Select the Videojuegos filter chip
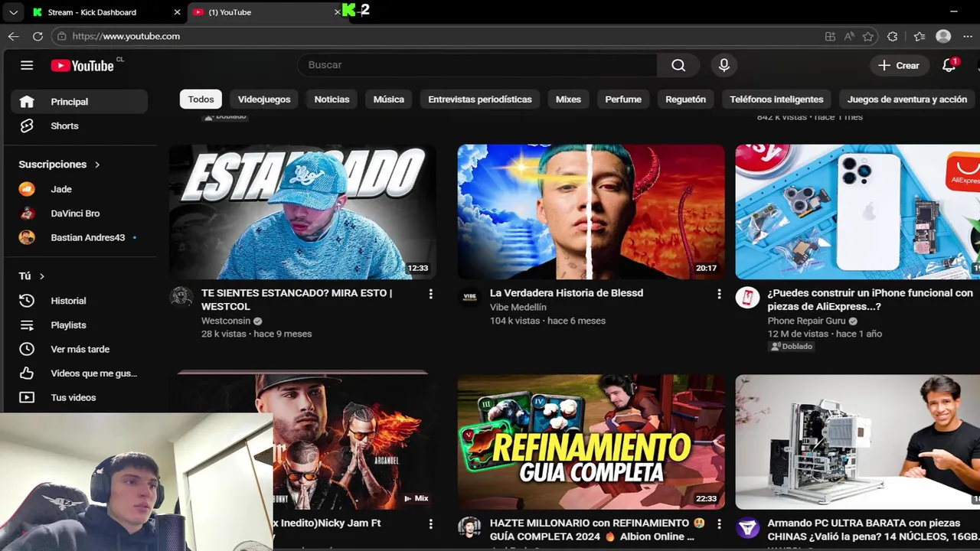This screenshot has height=551, width=980. [264, 99]
